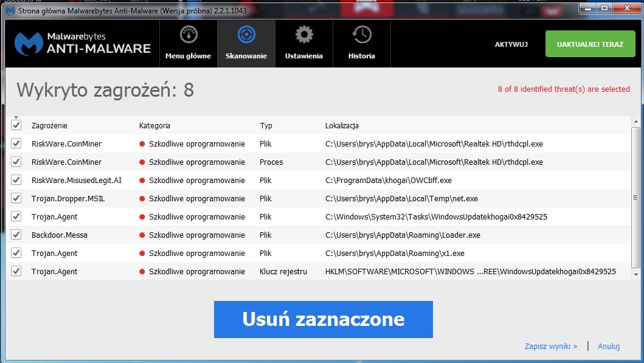Uncheck the Trojan.Agent registry key checkbox
The height and width of the screenshot is (363, 644).
click(16, 271)
